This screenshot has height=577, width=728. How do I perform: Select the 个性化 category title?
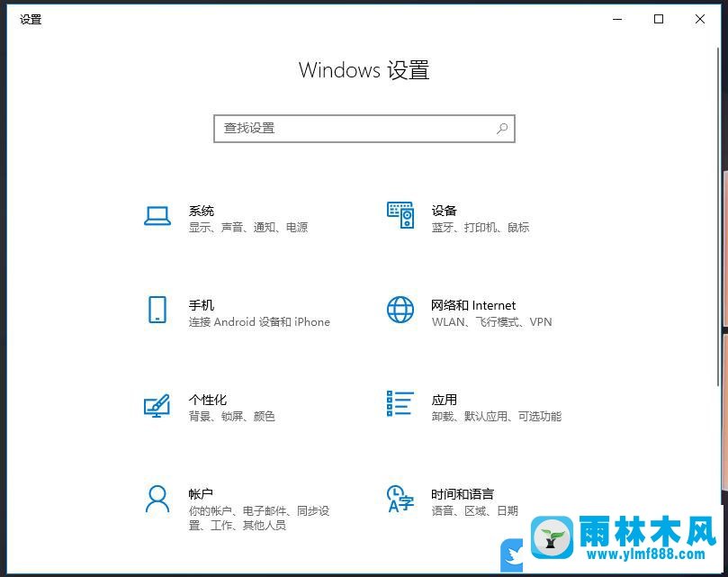(208, 400)
